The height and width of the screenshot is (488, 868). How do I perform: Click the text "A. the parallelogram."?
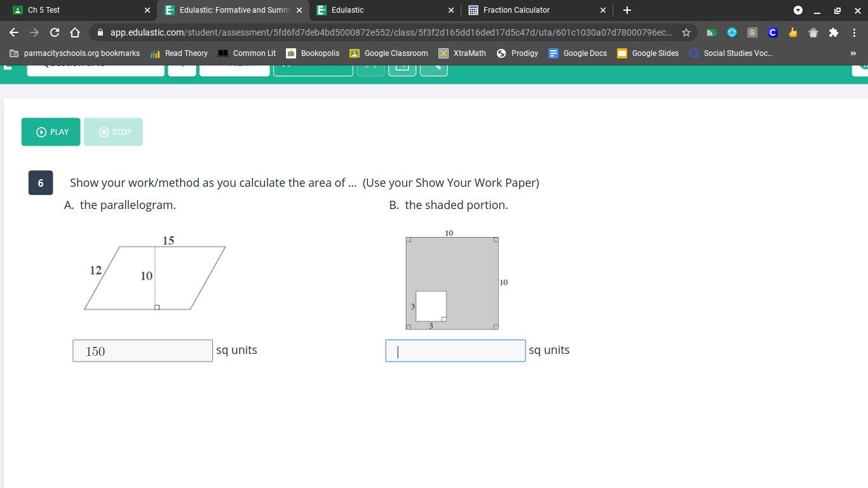click(x=120, y=205)
